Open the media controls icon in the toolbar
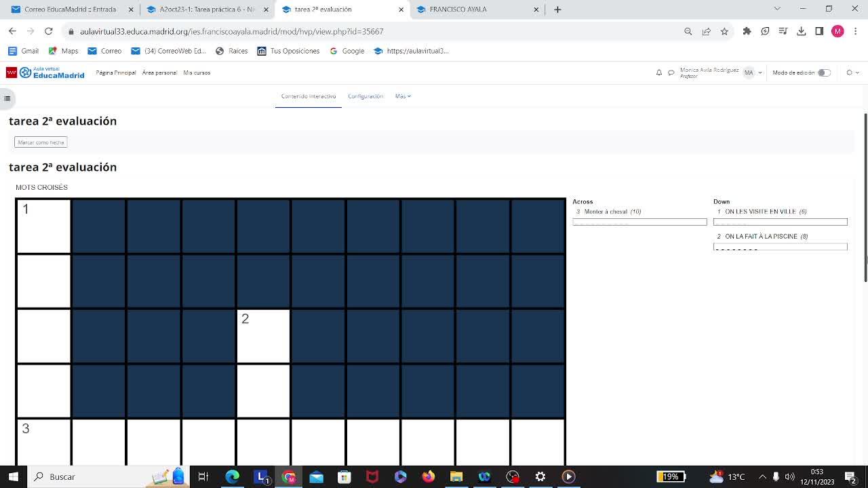The height and width of the screenshot is (488, 868). coord(783,31)
